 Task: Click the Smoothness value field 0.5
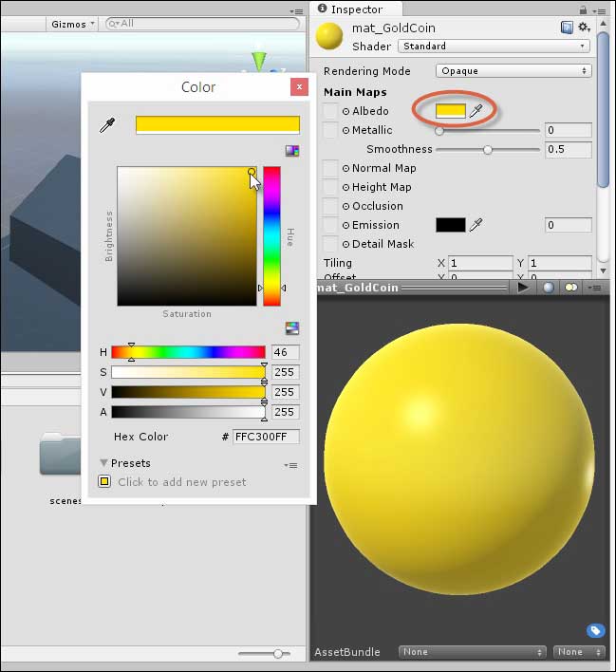(569, 149)
